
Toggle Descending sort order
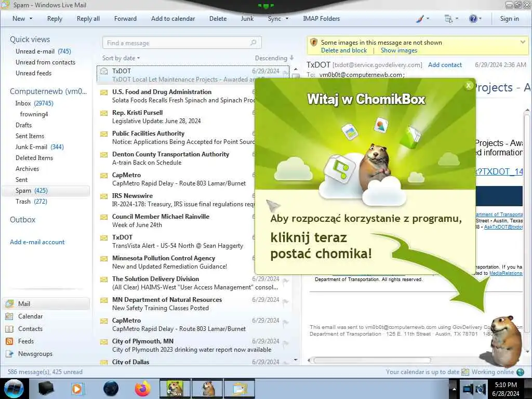click(x=274, y=58)
